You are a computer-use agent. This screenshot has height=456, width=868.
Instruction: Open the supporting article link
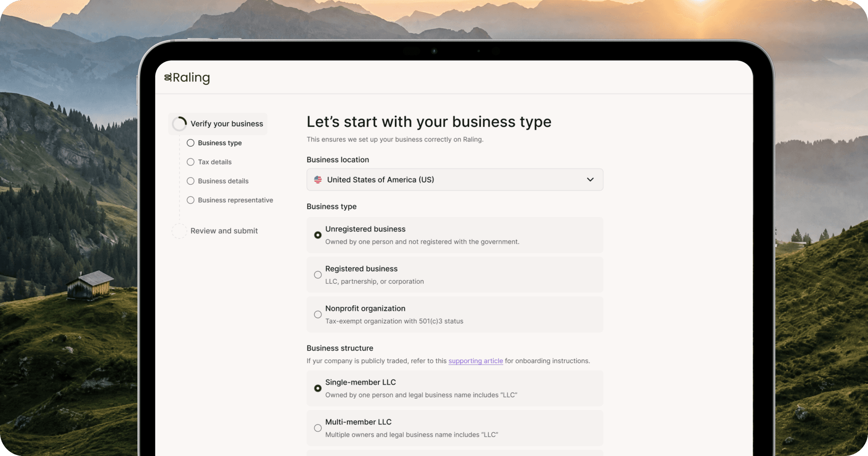point(476,361)
